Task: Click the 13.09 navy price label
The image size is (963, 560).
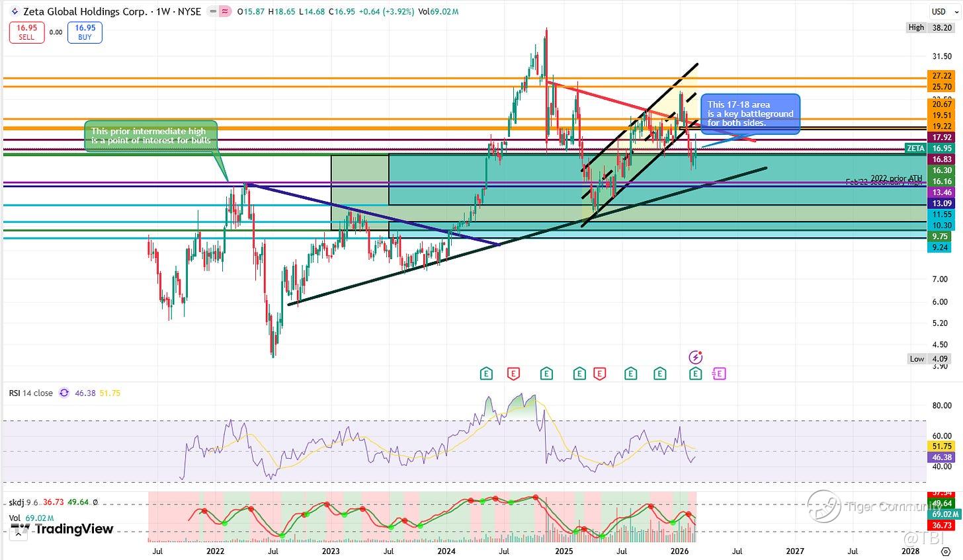Action: (x=941, y=203)
